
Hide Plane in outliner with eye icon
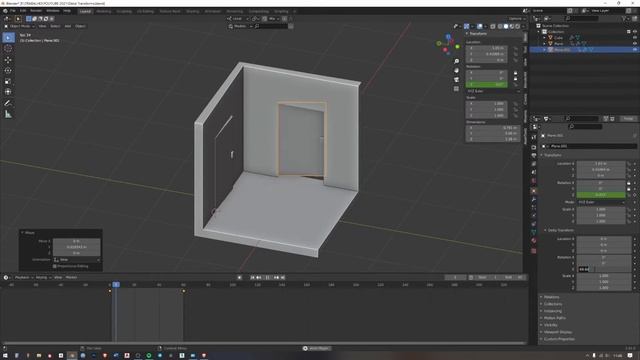[635, 43]
